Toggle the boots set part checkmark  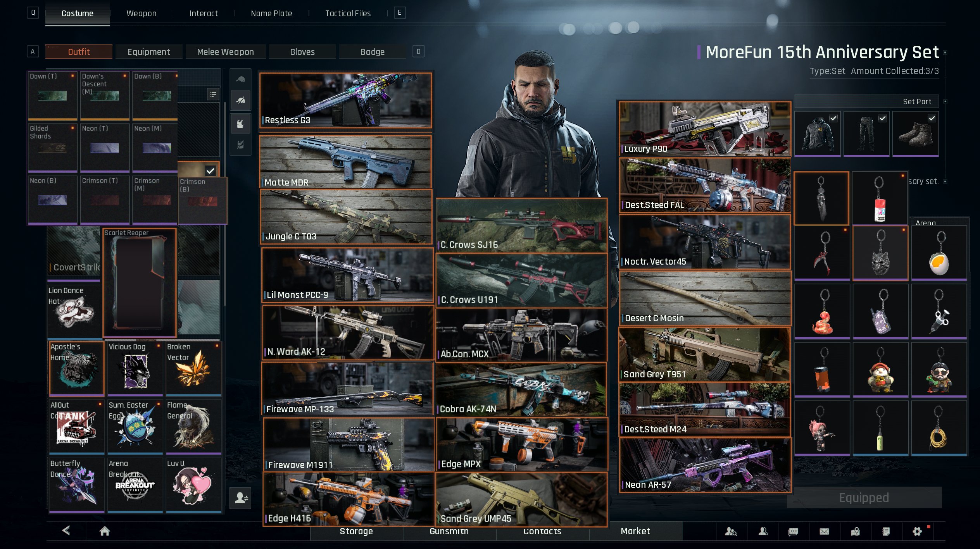pos(932,118)
